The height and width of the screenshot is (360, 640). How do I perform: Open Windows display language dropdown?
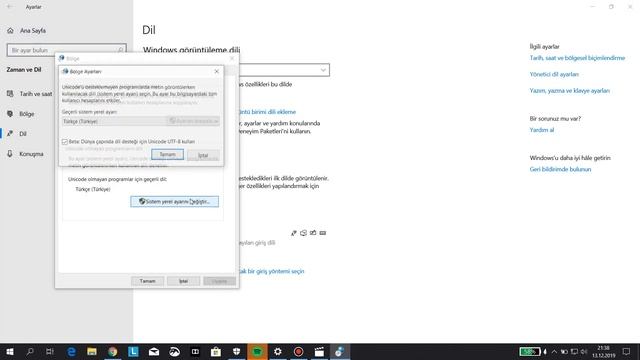pos(284,70)
